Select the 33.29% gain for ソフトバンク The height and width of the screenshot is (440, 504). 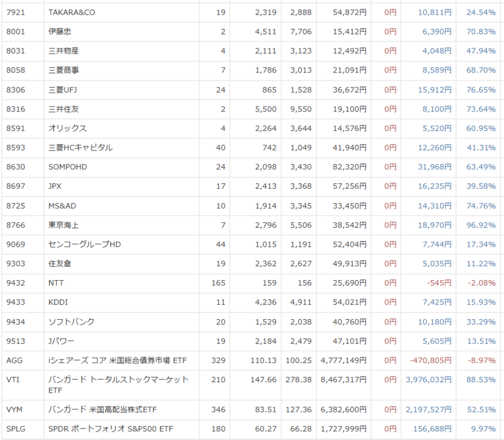[x=481, y=322]
